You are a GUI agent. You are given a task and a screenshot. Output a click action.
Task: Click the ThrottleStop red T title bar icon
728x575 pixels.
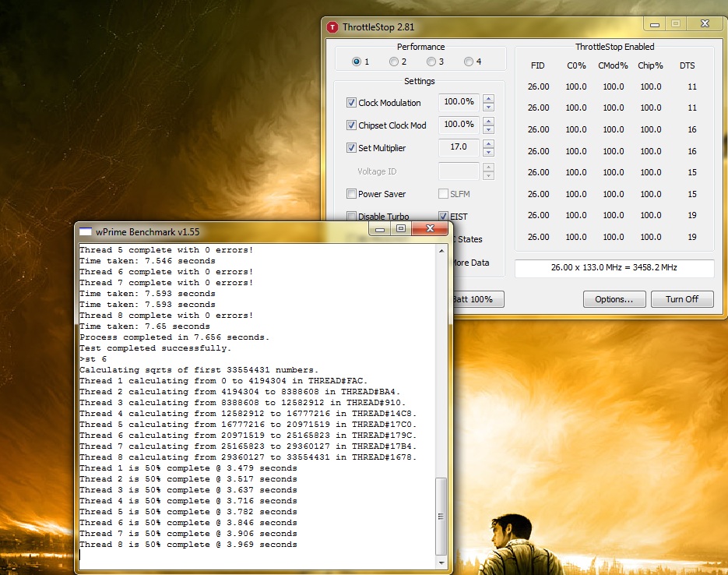point(332,27)
